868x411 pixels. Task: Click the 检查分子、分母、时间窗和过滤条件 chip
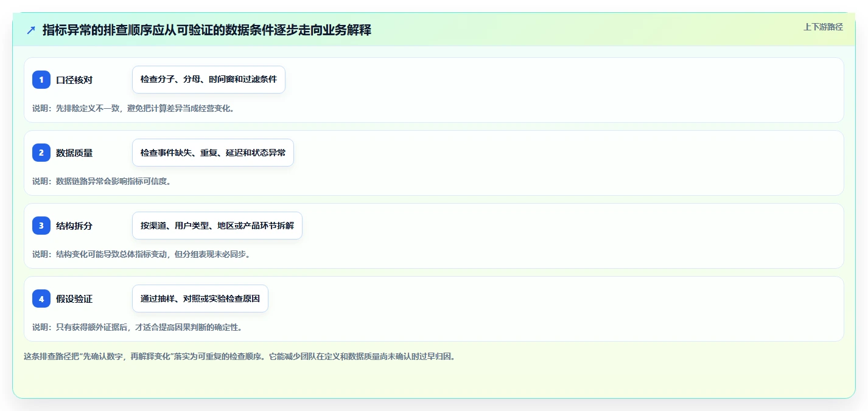(209, 80)
